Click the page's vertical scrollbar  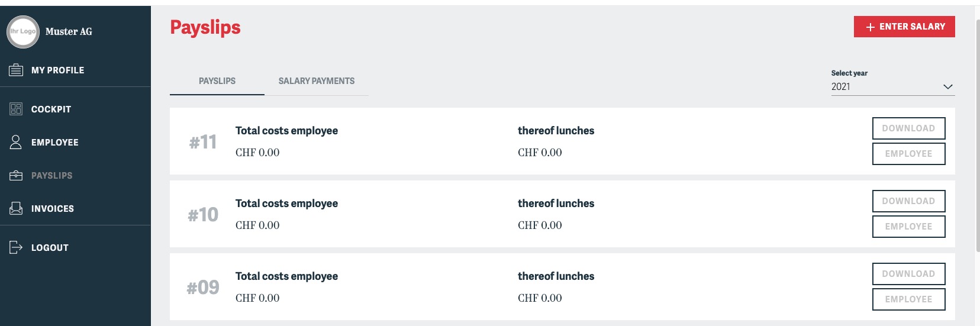pos(976,136)
